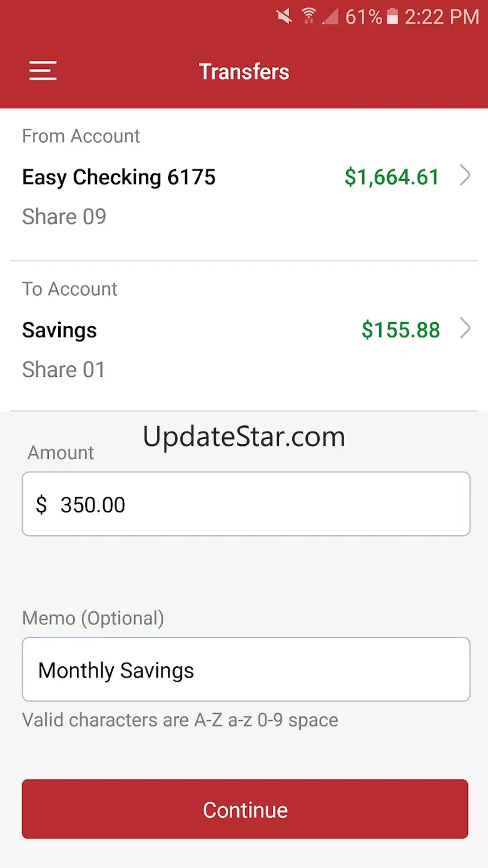
Task: Click the $1,664.61 checking balance
Action: click(x=392, y=177)
